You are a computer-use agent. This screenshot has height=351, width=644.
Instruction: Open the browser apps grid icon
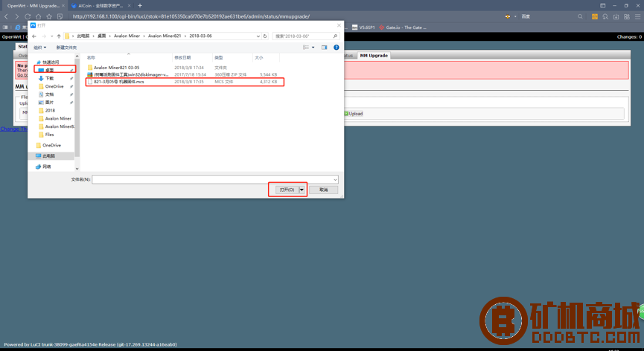pyautogui.click(x=627, y=16)
